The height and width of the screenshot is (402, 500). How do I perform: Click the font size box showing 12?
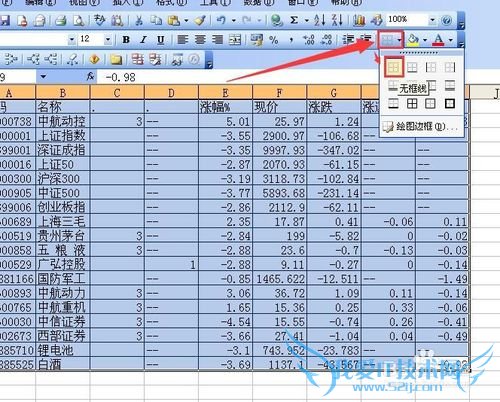(90, 40)
